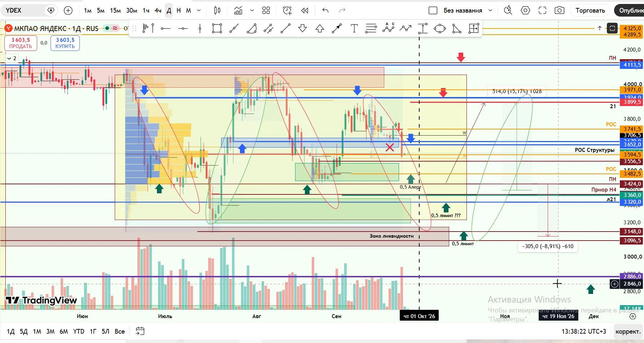Select the boxed crosshair arrows tool
The image size is (644, 343).
point(474,28)
